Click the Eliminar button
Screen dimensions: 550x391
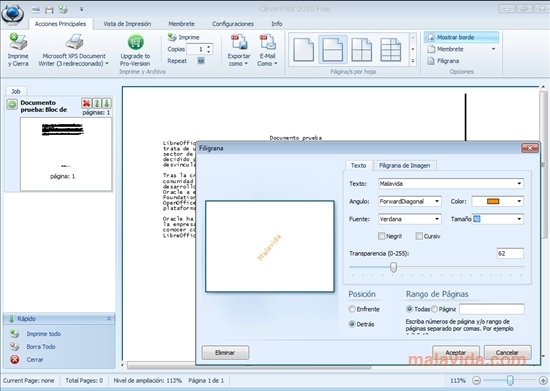pyautogui.click(x=225, y=352)
